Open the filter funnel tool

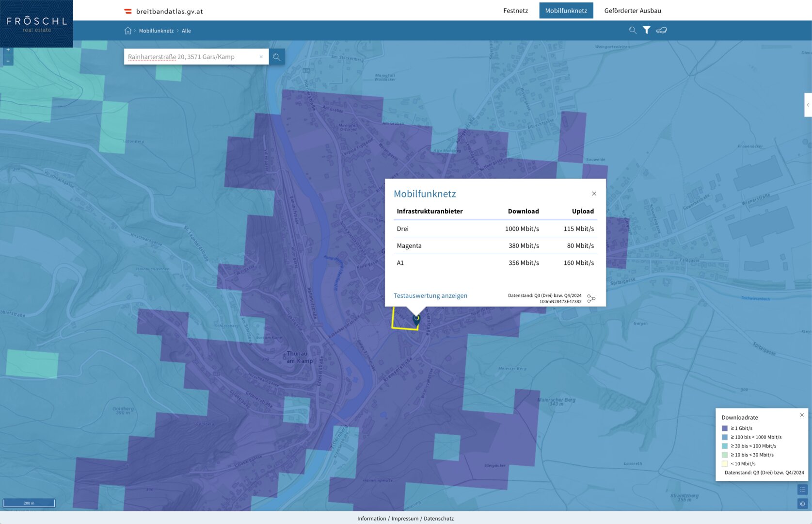tap(647, 30)
